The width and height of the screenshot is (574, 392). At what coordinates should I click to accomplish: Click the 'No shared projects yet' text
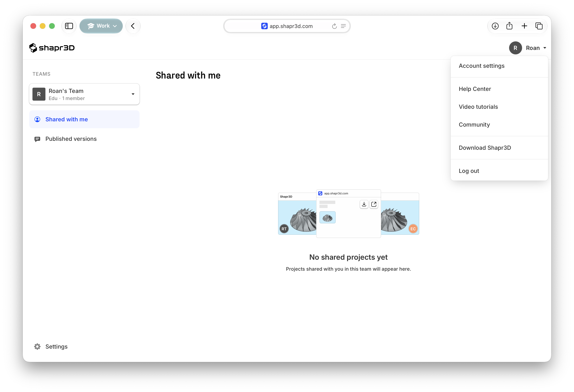pyautogui.click(x=348, y=257)
